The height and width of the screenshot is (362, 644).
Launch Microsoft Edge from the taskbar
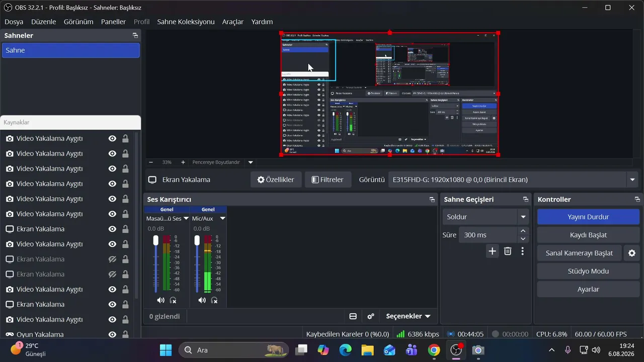[345, 350]
